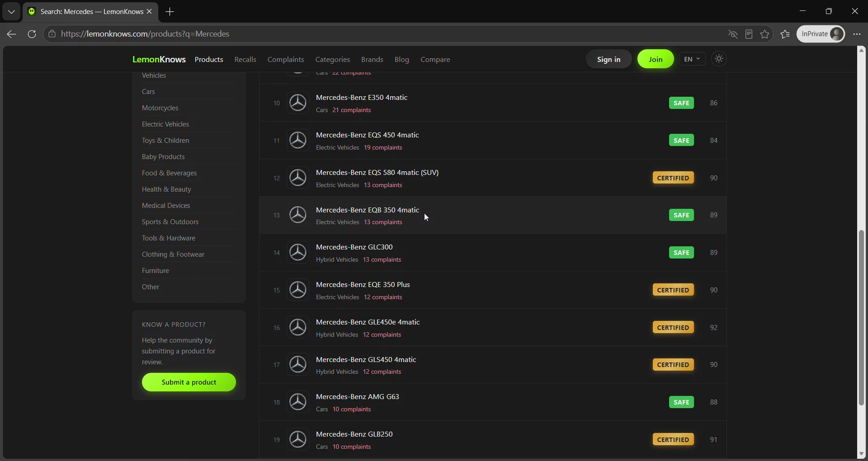The height and width of the screenshot is (461, 868).
Task: Open the Compare nav item
Action: tap(435, 59)
